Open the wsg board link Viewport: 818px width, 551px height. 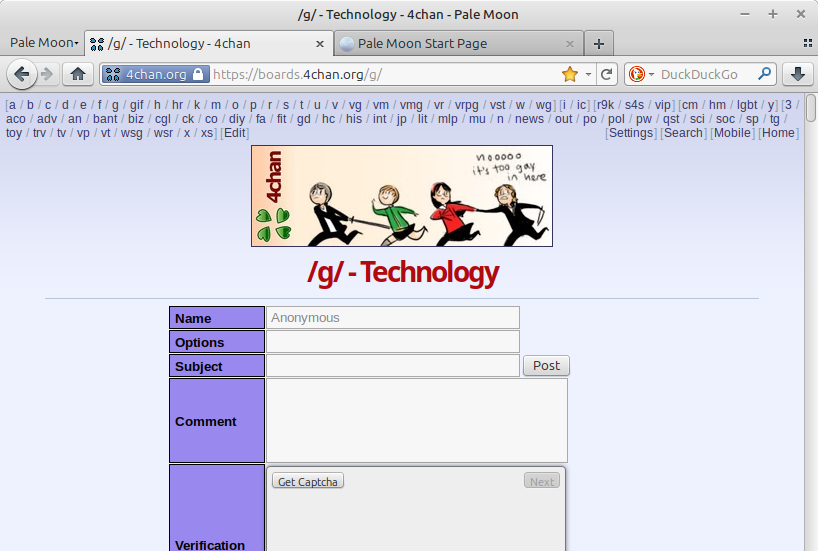tap(131, 133)
